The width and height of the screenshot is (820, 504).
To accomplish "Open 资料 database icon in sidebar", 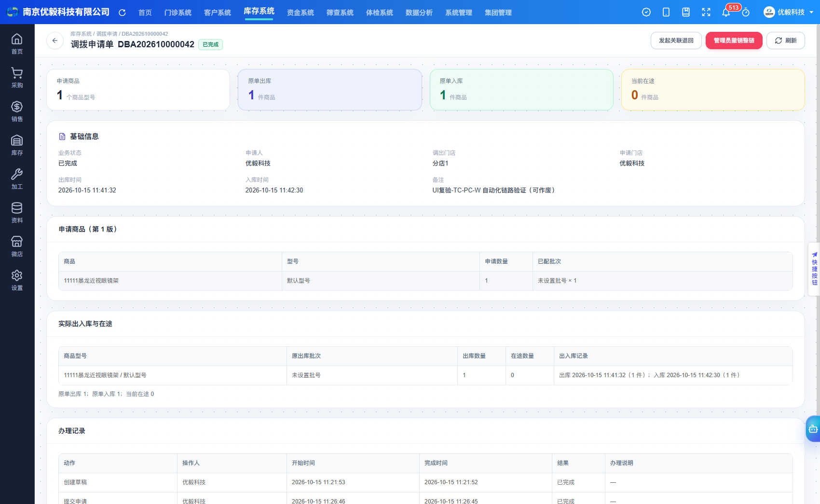I will 17,212.
